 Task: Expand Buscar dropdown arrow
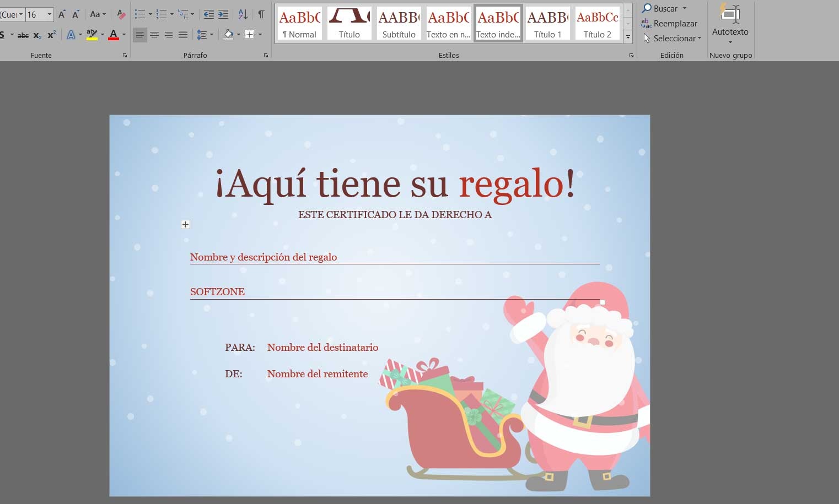click(685, 9)
